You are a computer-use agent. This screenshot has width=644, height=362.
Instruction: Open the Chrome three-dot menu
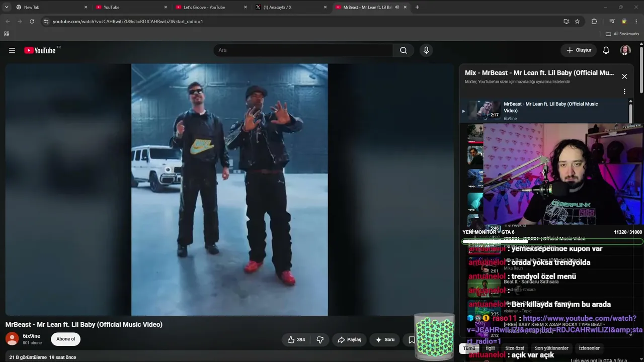tap(636, 22)
